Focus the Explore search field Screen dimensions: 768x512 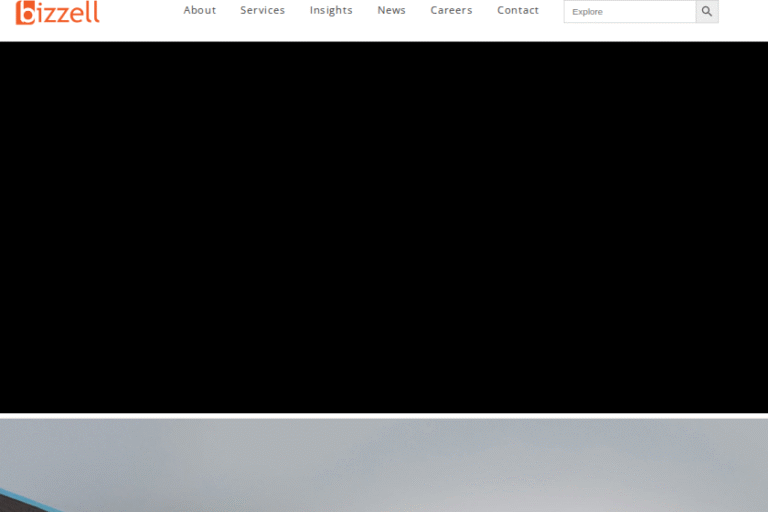(x=629, y=11)
